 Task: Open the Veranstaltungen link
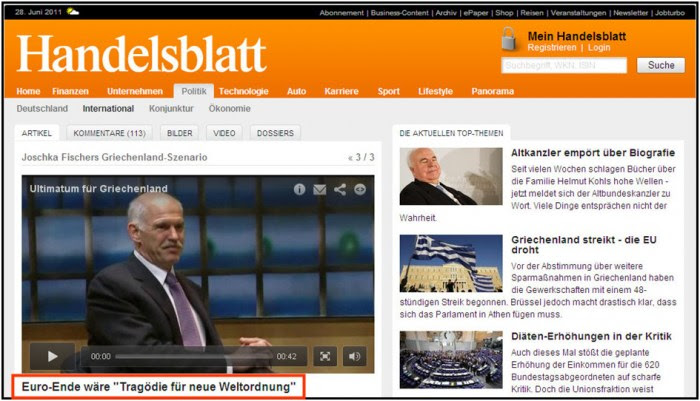pos(578,13)
